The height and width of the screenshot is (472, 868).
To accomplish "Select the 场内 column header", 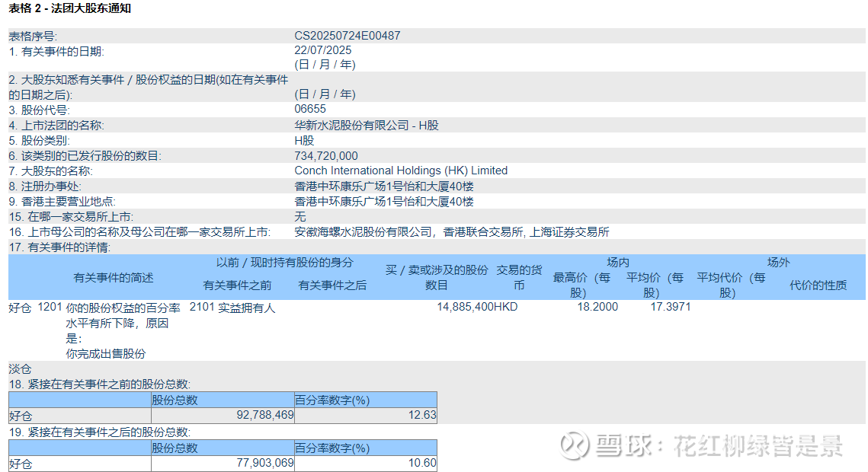I will click(618, 263).
